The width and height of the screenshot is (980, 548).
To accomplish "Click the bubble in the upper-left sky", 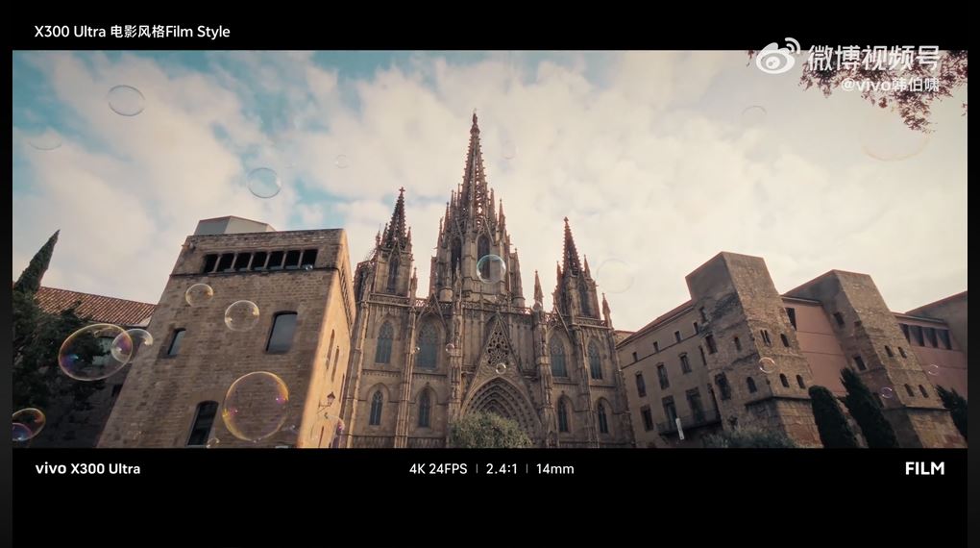I will [x=126, y=100].
